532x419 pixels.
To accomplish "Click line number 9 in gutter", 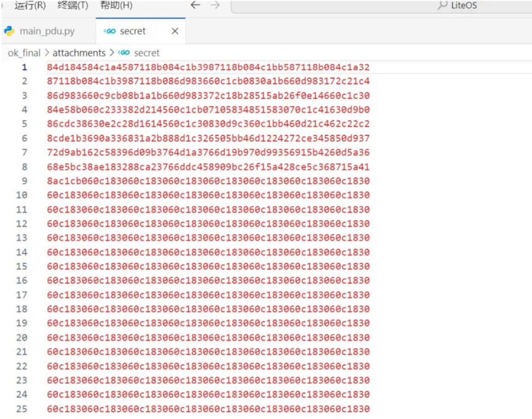I will pos(24,181).
